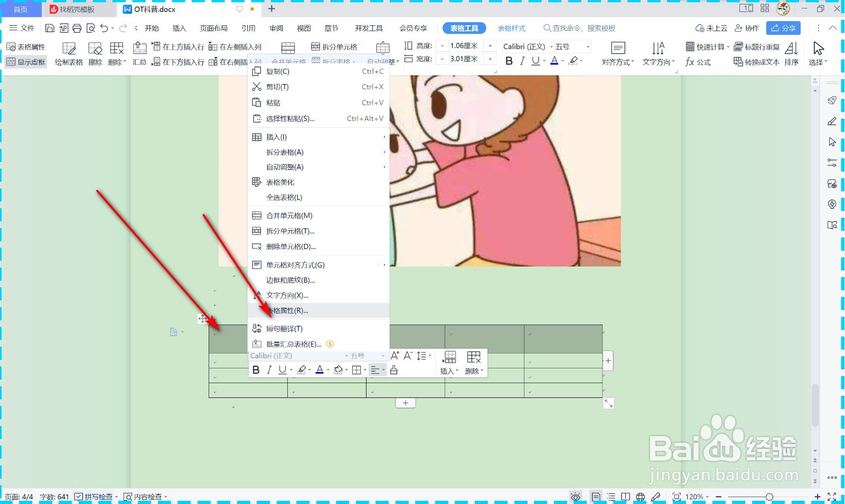Image resolution: width=845 pixels, height=504 pixels.
Task: Select the Draw Table (绘制表格) tool
Action: click(69, 54)
